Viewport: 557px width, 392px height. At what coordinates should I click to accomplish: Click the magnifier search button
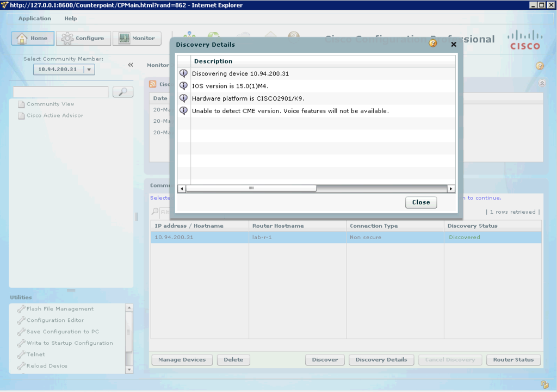[x=123, y=91]
